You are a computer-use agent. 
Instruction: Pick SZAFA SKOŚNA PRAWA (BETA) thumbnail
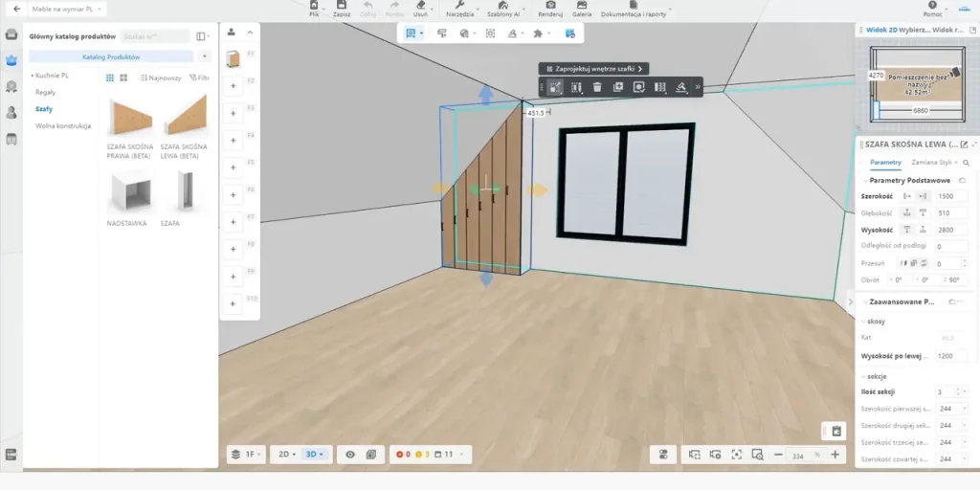pos(130,117)
